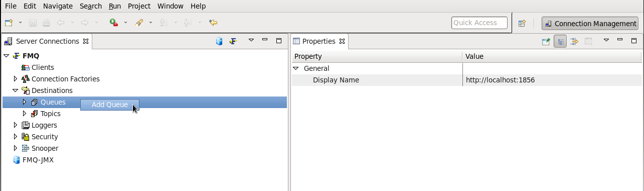The width and height of the screenshot is (644, 191).
Task: Click the Run launch toolbar icon
Action: pos(114,23)
